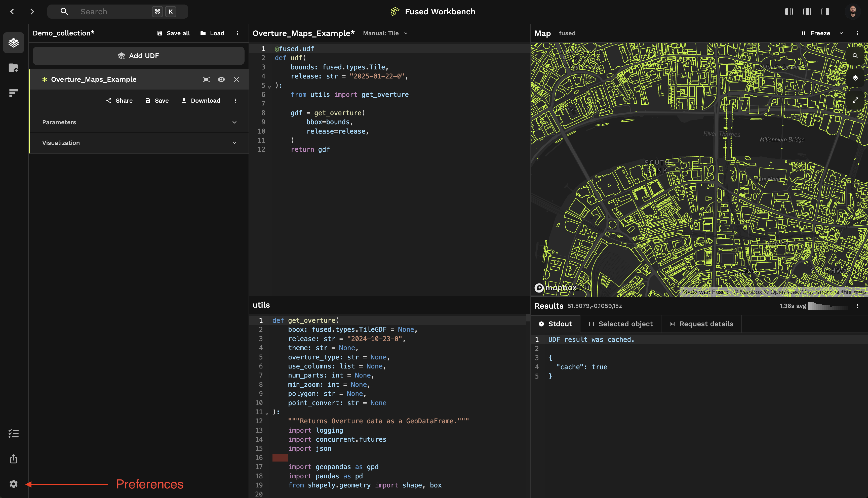Click the Demo_collection* collection title
Viewport: 868px width, 498px height.
63,33
